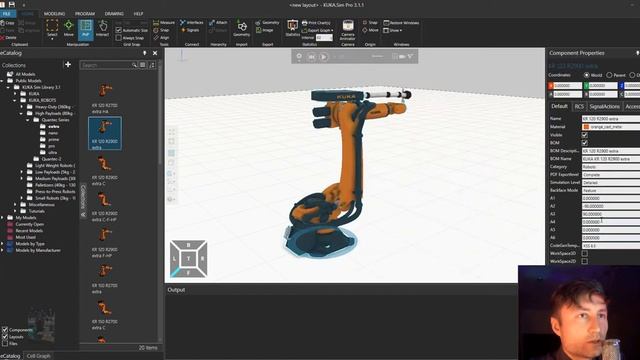Collapse the KUKA_ROBOTS folder

(15, 100)
